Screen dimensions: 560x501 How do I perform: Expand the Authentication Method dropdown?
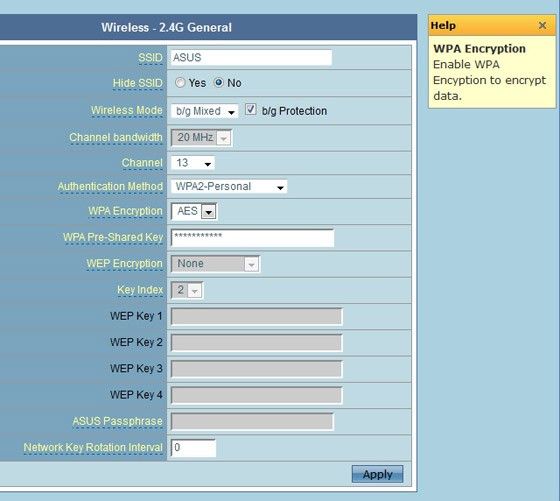pos(229,186)
